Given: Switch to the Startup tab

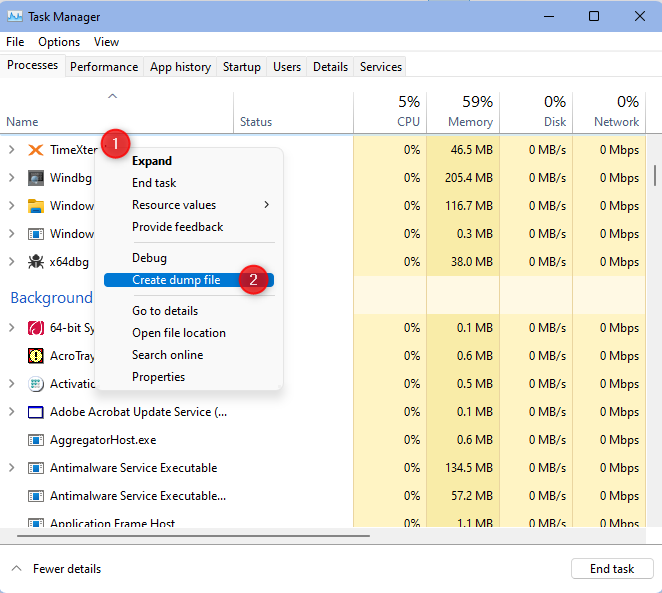Looking at the screenshot, I should pos(241,67).
